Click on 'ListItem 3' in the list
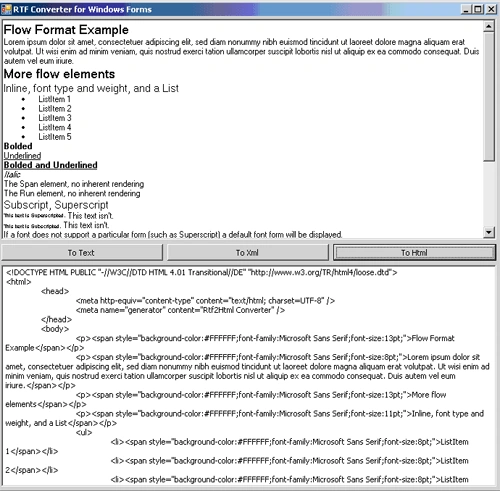The image size is (500, 491). (55, 118)
